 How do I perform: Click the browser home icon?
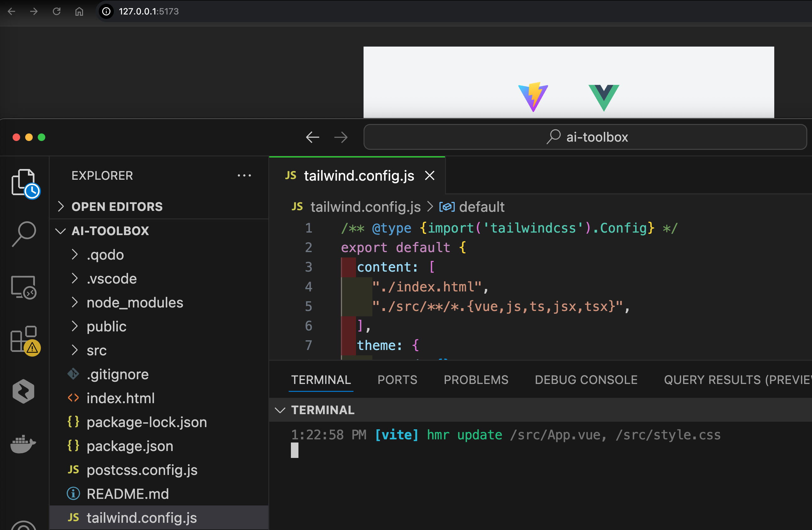[x=79, y=11]
